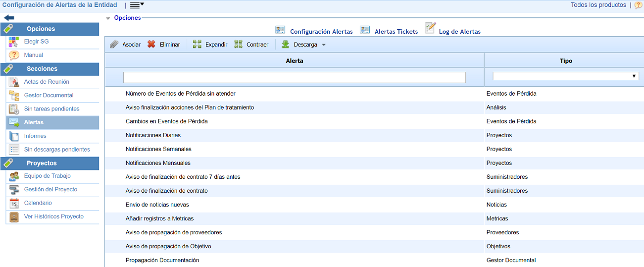Click the back arrow icon in sidebar

pyautogui.click(x=9, y=18)
